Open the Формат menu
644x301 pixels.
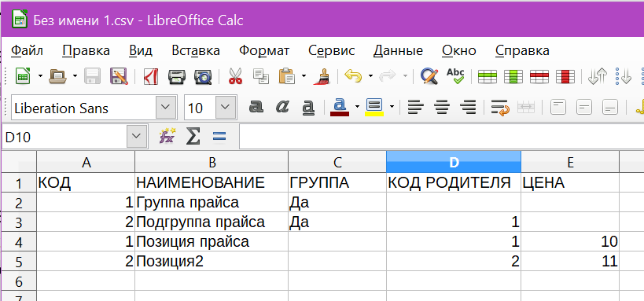coord(264,51)
